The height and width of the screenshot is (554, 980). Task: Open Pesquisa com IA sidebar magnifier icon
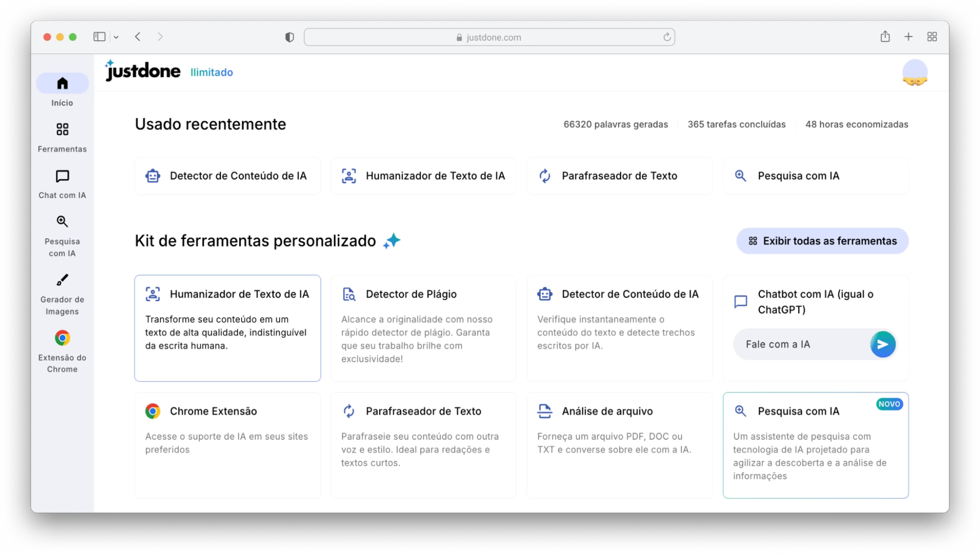(62, 222)
